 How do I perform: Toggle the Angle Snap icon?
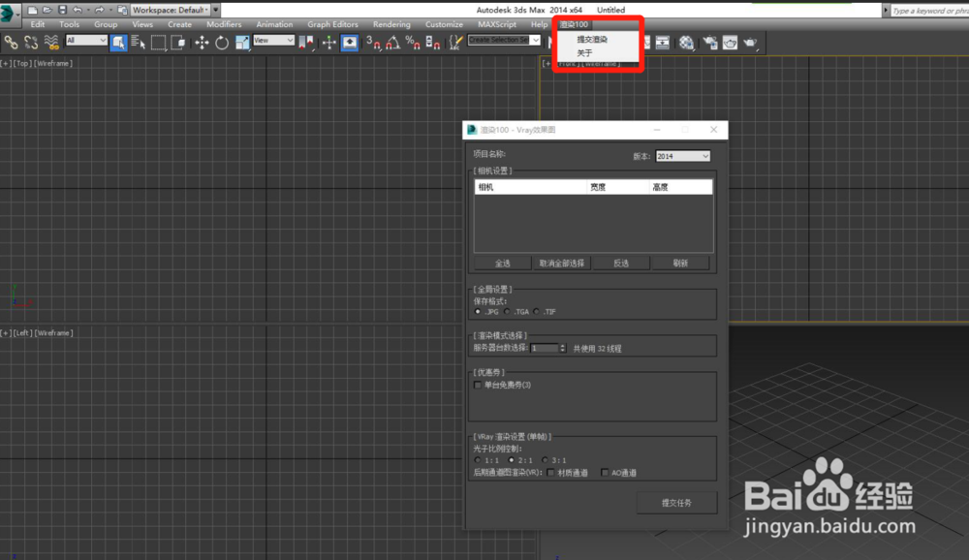click(x=393, y=42)
